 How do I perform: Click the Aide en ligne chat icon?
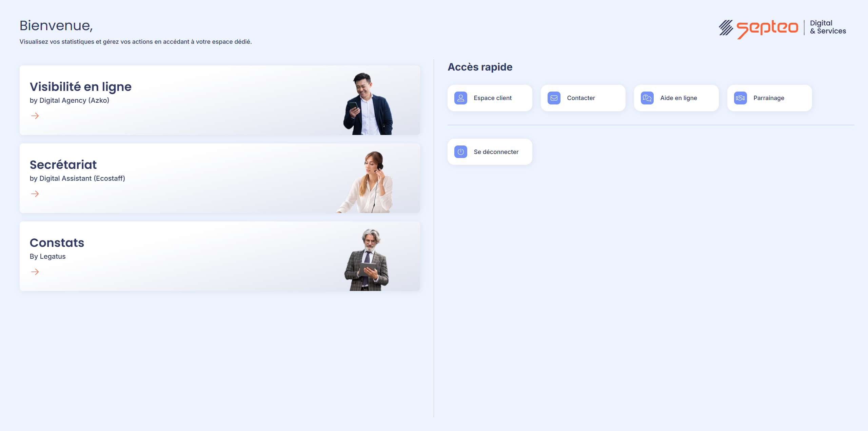pyautogui.click(x=647, y=98)
